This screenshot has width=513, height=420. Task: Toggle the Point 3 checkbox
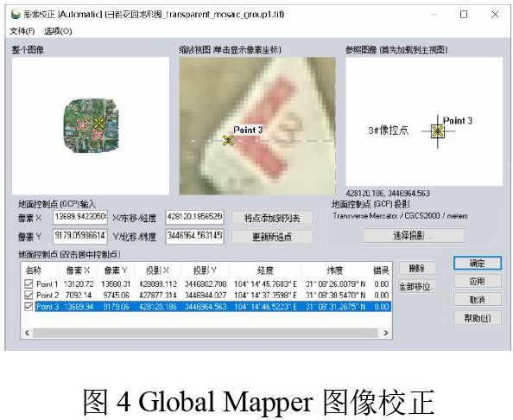tap(28, 307)
